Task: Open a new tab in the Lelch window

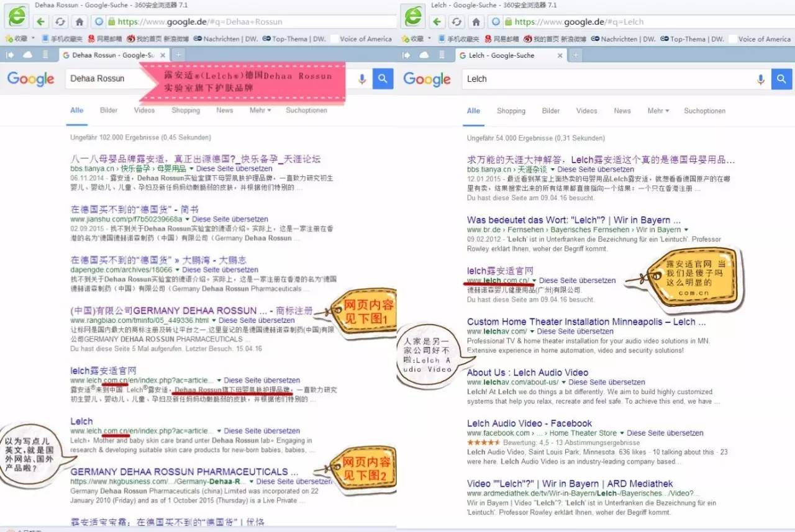Action: [575, 55]
